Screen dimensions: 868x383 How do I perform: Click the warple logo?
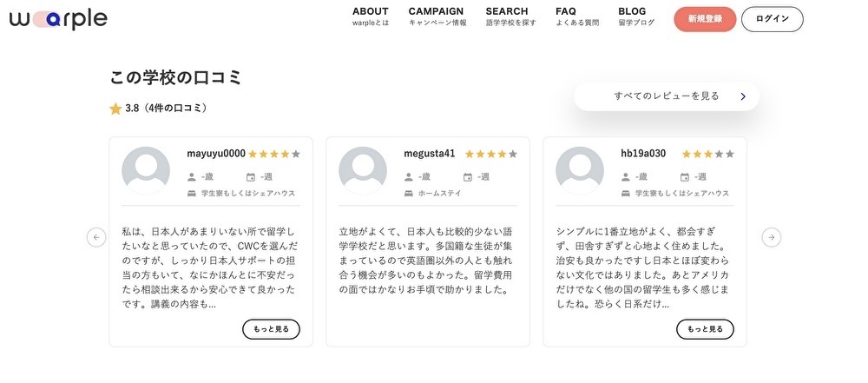58,19
